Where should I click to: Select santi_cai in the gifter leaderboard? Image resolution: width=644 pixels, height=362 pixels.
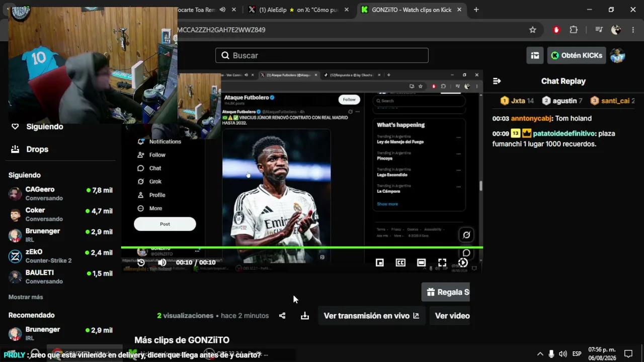(x=613, y=101)
